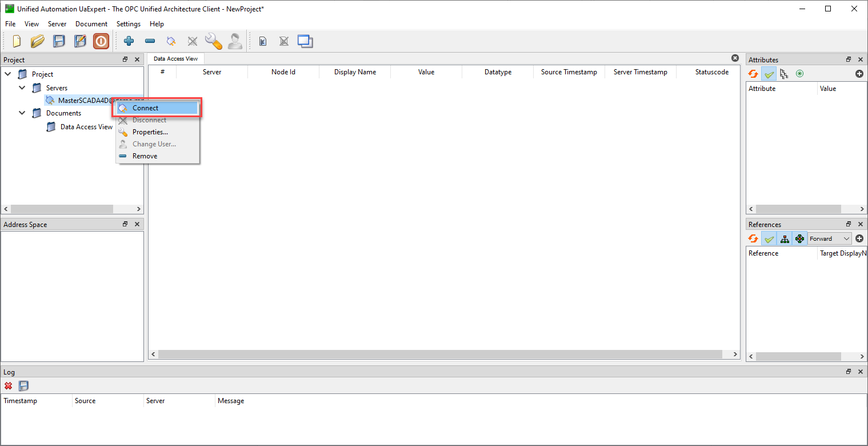Toggle the green checkmark in Attributes toolbar
868x446 pixels.
coord(769,74)
